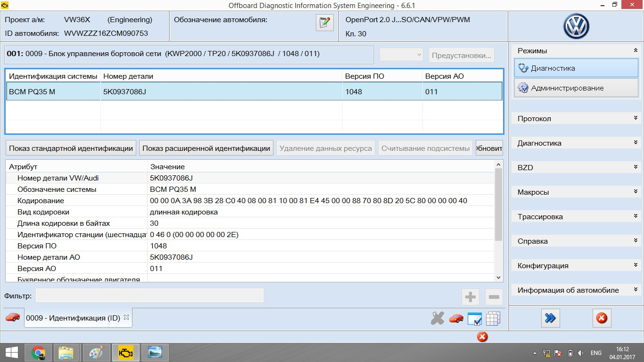Click the red car icon left of tab
The height and width of the screenshot is (362, 644).
point(13,317)
